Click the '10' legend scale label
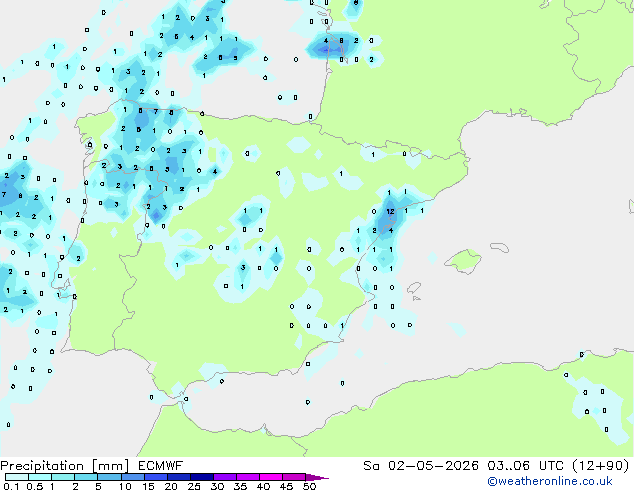 [125, 486]
